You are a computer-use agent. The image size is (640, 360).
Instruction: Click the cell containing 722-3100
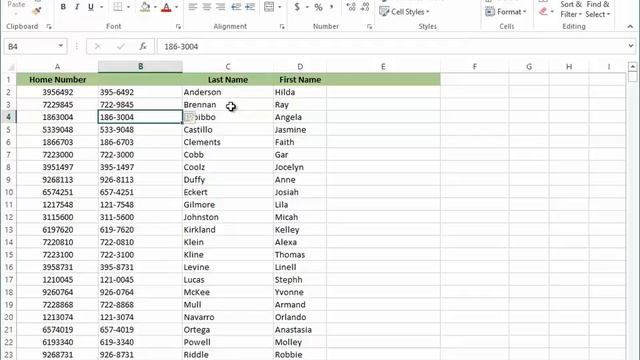pyautogui.click(x=140, y=255)
